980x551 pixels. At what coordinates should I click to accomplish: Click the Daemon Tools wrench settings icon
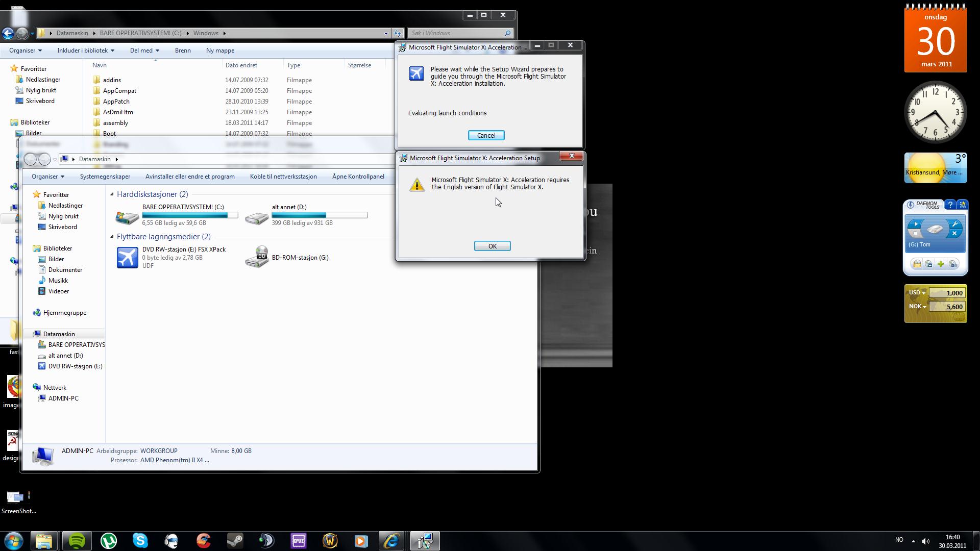pyautogui.click(x=954, y=224)
